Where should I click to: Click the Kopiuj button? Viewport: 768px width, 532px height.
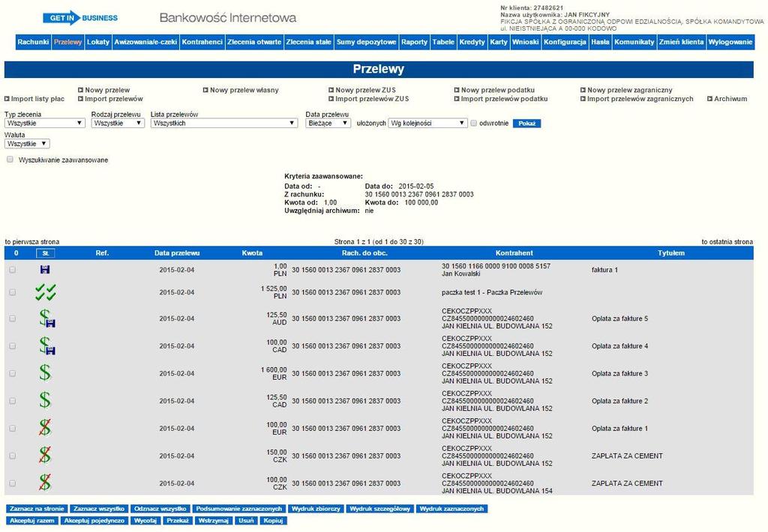273,521
